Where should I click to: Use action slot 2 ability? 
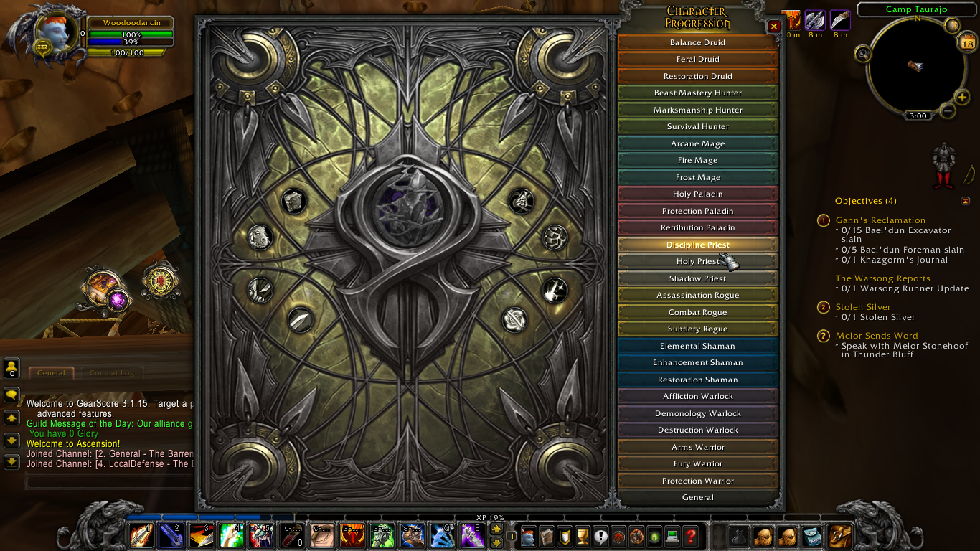171,536
